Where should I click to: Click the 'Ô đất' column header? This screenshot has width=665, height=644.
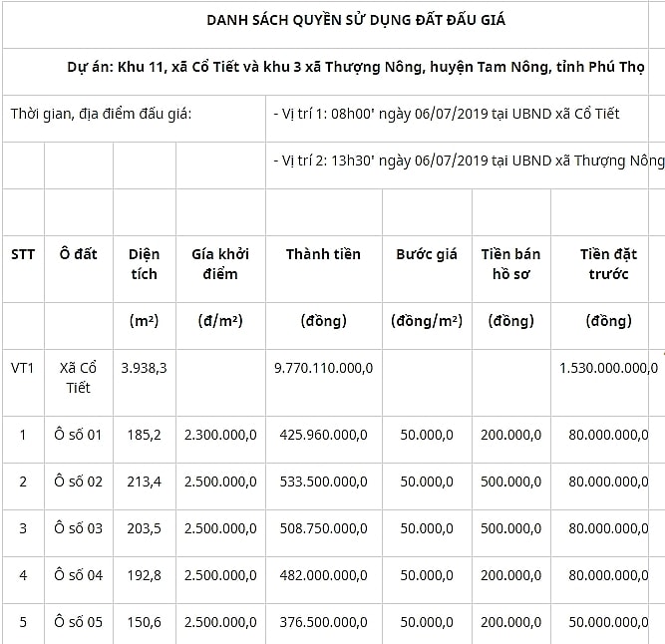79,254
